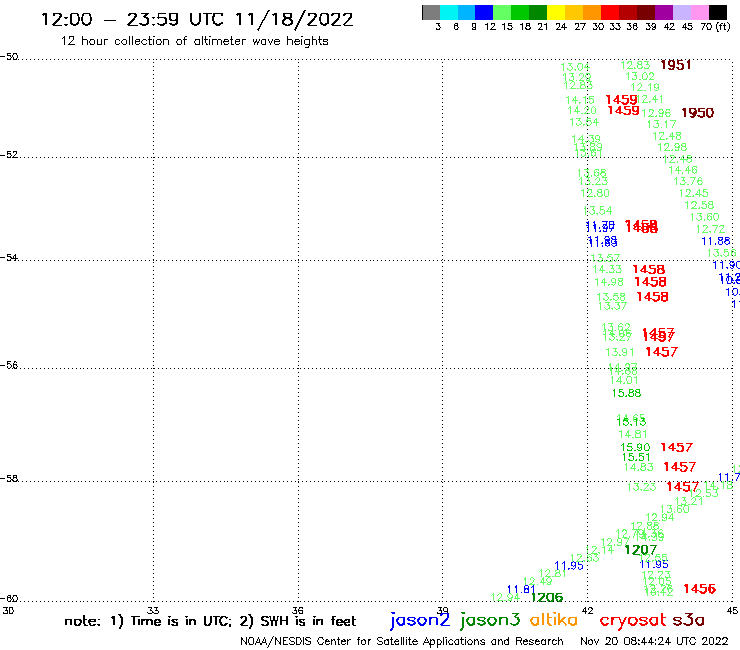Viewport: 740px width, 650px height.
Task: Click the wave height value '14.83'
Action: point(639,467)
